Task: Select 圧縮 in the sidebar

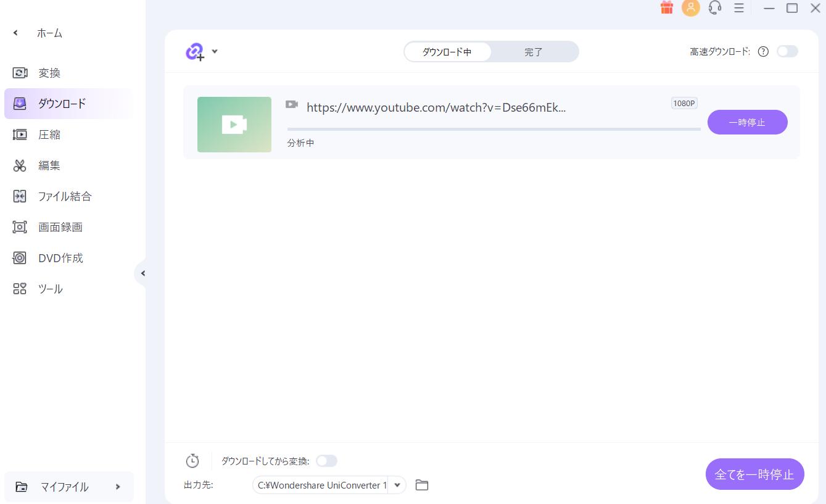Action: tap(49, 134)
